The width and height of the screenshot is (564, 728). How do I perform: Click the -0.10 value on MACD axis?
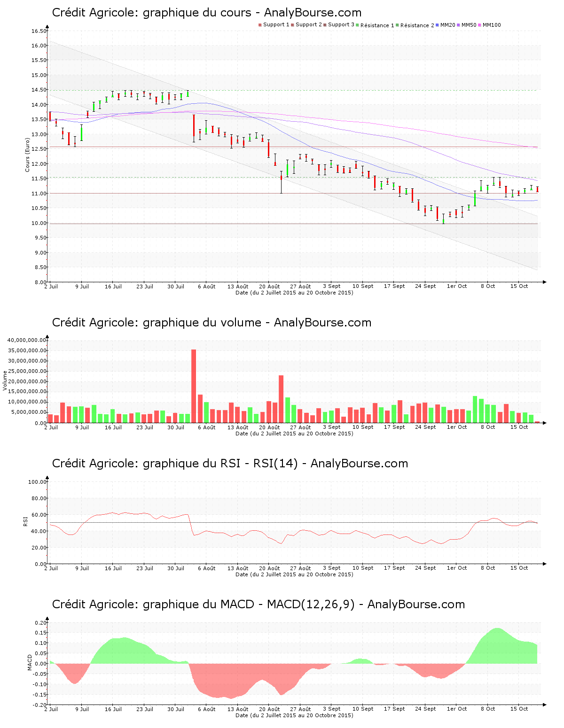[x=39, y=684]
